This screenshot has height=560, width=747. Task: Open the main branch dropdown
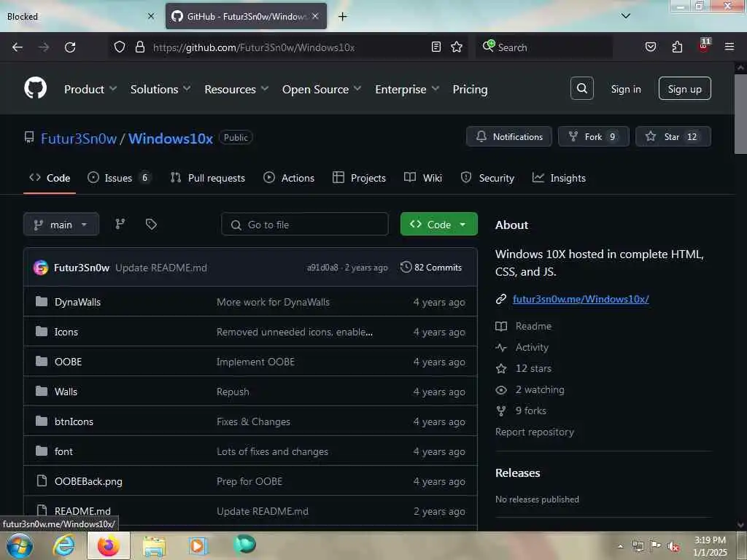pyautogui.click(x=61, y=225)
